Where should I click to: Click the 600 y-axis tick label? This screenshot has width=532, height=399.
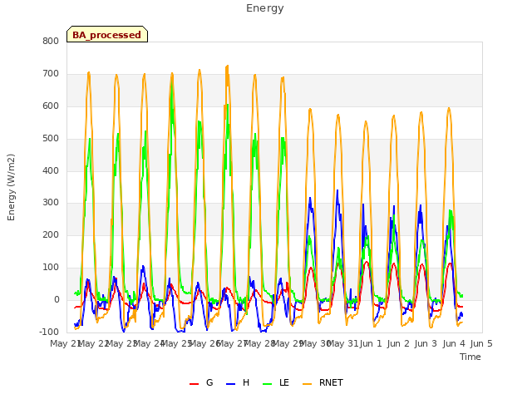click(x=51, y=106)
